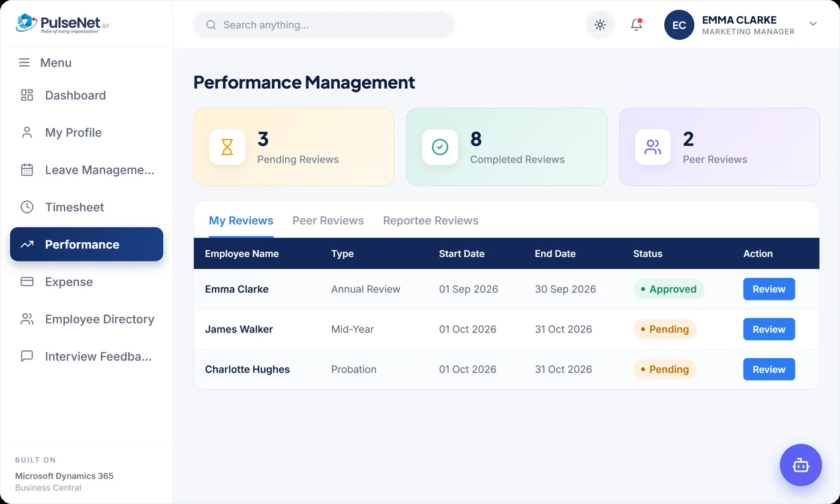This screenshot has height=504, width=840.
Task: Switch to the My Reviews tab
Action: pyautogui.click(x=241, y=220)
